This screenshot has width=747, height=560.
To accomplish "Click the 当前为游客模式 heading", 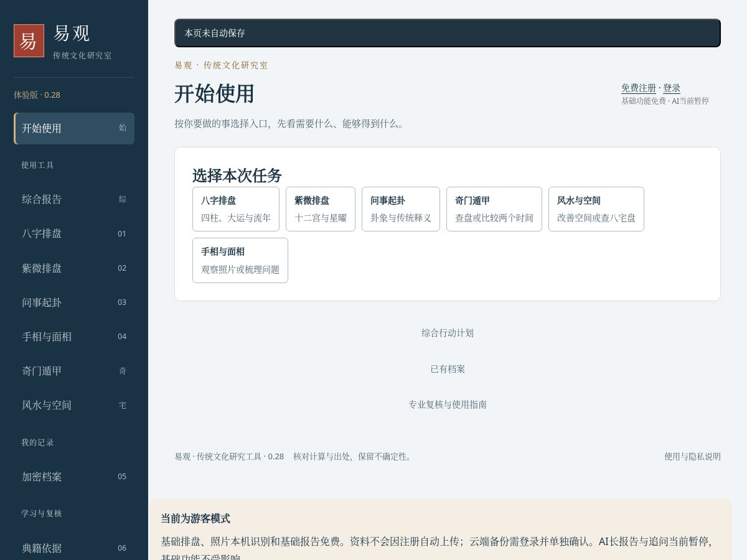I will [195, 518].
